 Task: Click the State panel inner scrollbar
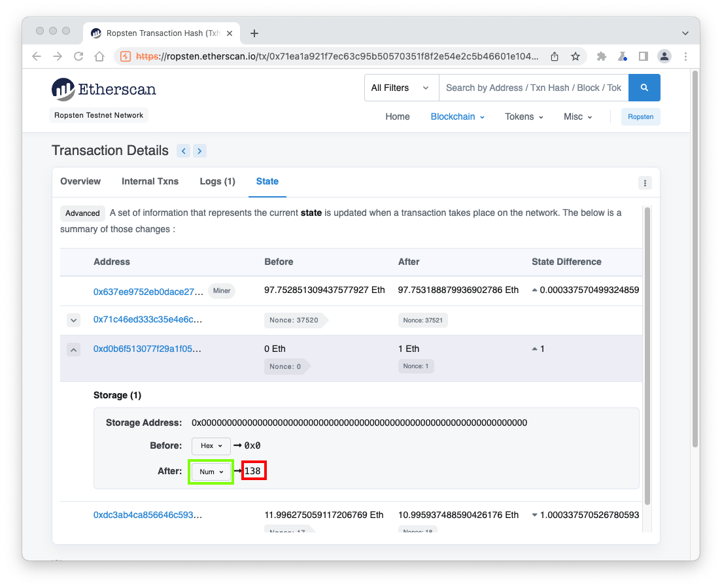click(x=647, y=355)
